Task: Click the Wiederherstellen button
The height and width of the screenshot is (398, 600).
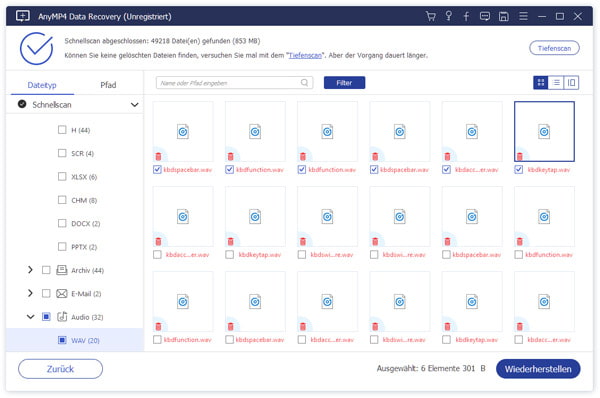Action: (x=538, y=369)
